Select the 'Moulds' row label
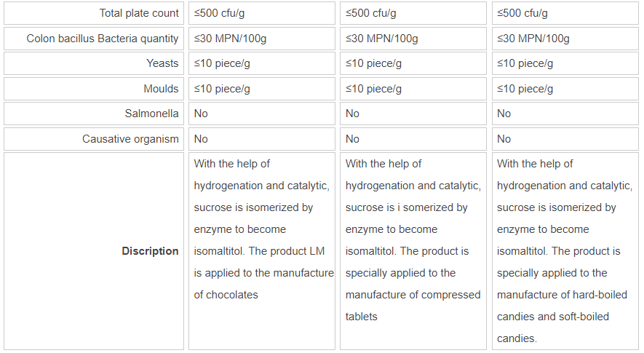 click(x=161, y=89)
